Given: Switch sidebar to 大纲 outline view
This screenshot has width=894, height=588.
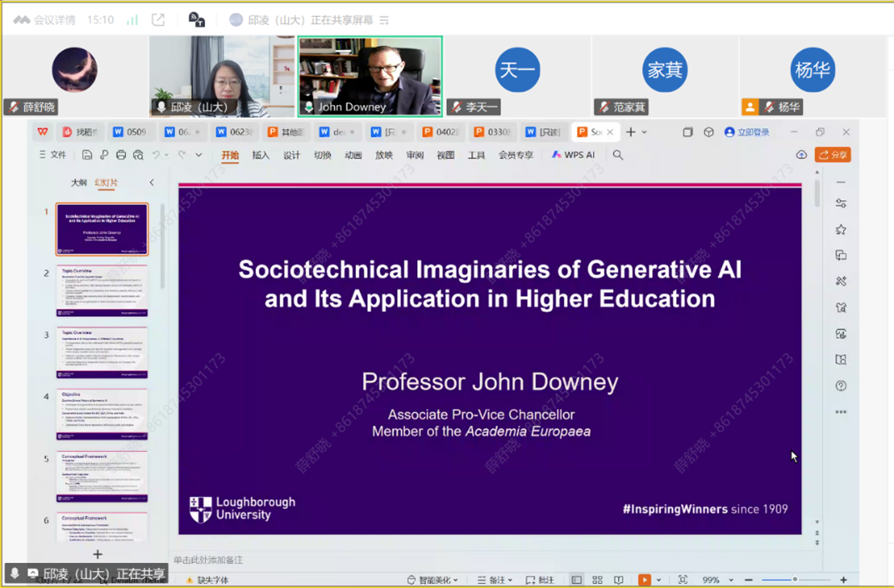Looking at the screenshot, I should pos(78,183).
